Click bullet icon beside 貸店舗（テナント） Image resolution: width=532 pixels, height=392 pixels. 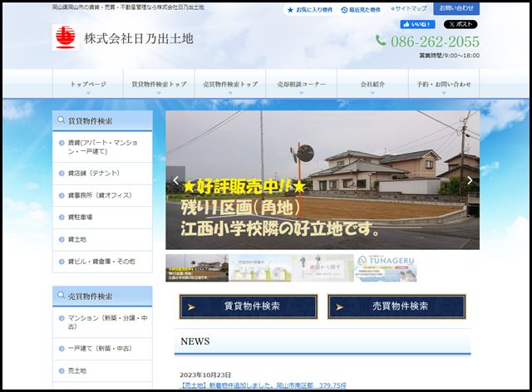pos(62,174)
